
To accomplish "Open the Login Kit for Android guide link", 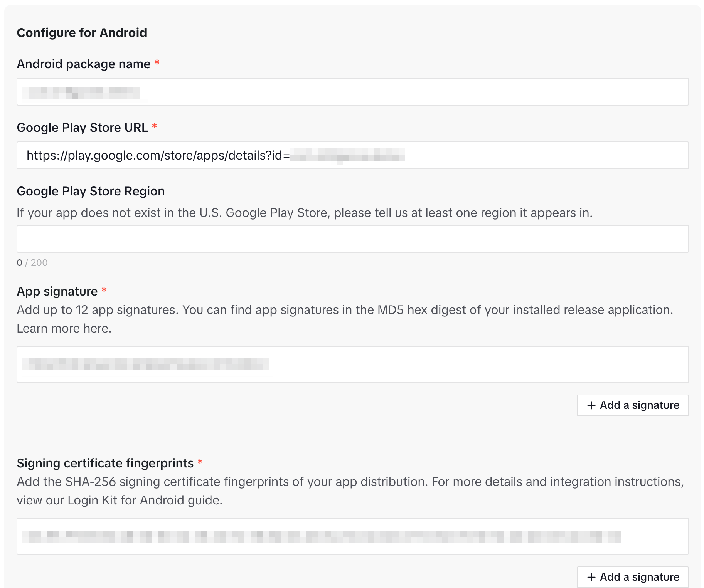I will coord(145,500).
